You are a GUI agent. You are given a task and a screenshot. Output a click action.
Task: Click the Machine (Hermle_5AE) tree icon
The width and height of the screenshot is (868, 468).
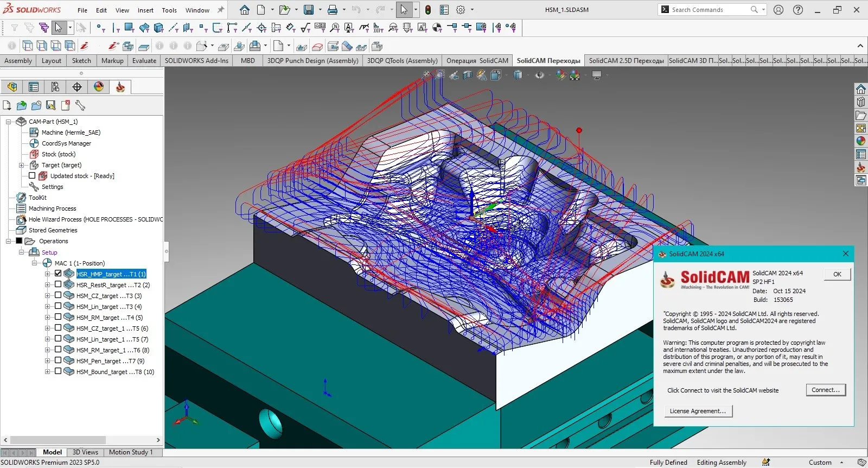click(x=34, y=132)
